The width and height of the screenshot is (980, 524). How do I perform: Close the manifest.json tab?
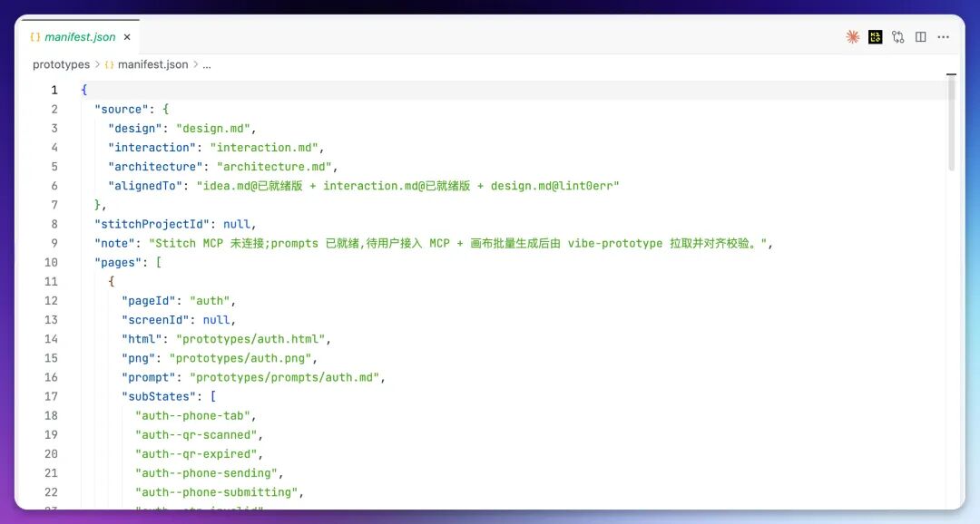[127, 37]
